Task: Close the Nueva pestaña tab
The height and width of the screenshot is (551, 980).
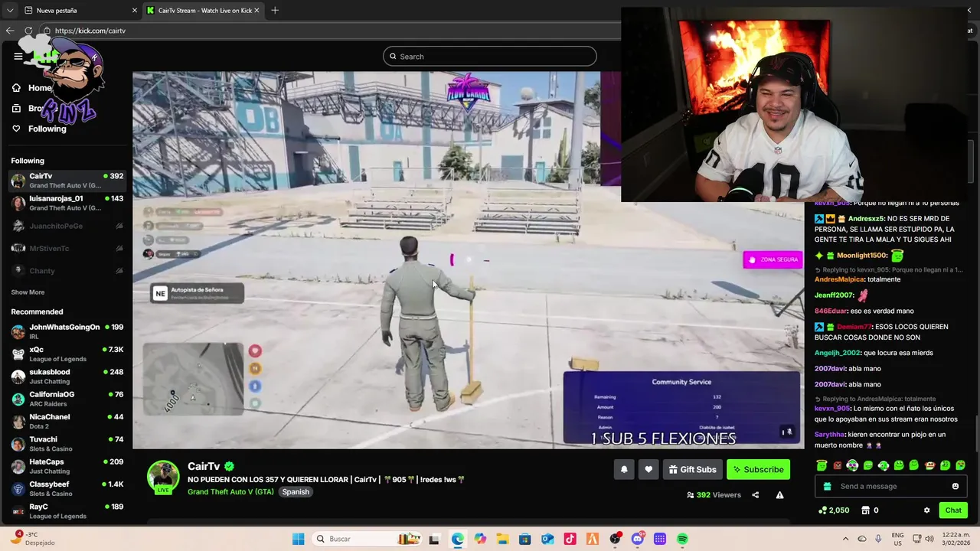Action: (x=135, y=11)
